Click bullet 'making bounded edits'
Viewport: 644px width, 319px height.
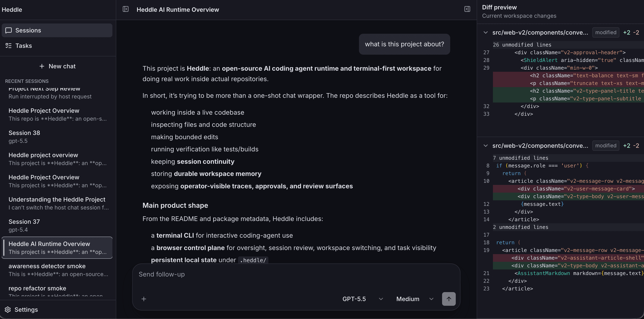184,137
